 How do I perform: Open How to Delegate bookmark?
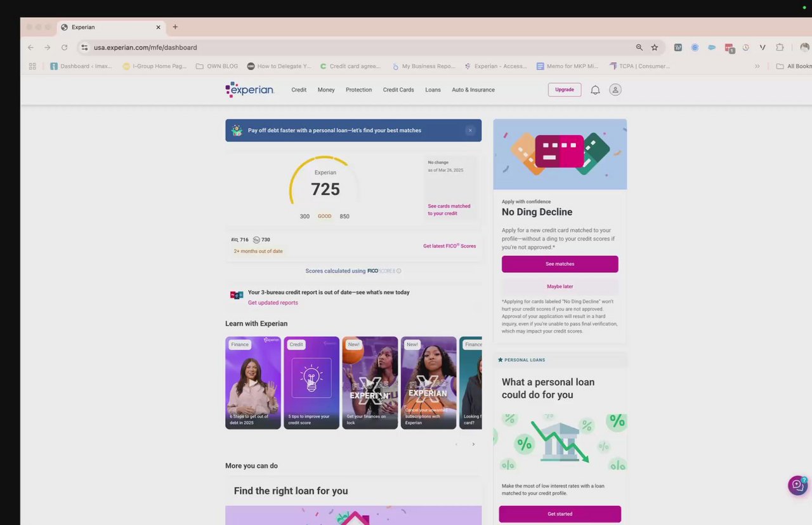tap(279, 66)
